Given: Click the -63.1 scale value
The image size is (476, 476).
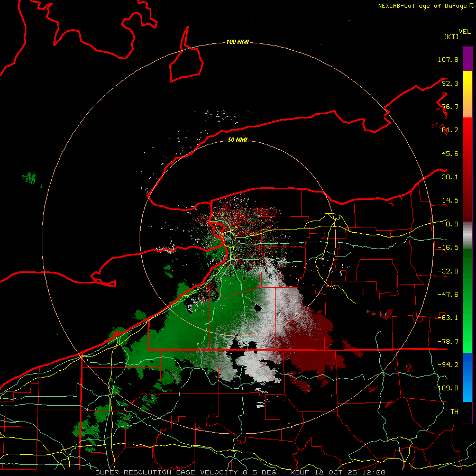Looking at the screenshot, I should click(x=448, y=318).
